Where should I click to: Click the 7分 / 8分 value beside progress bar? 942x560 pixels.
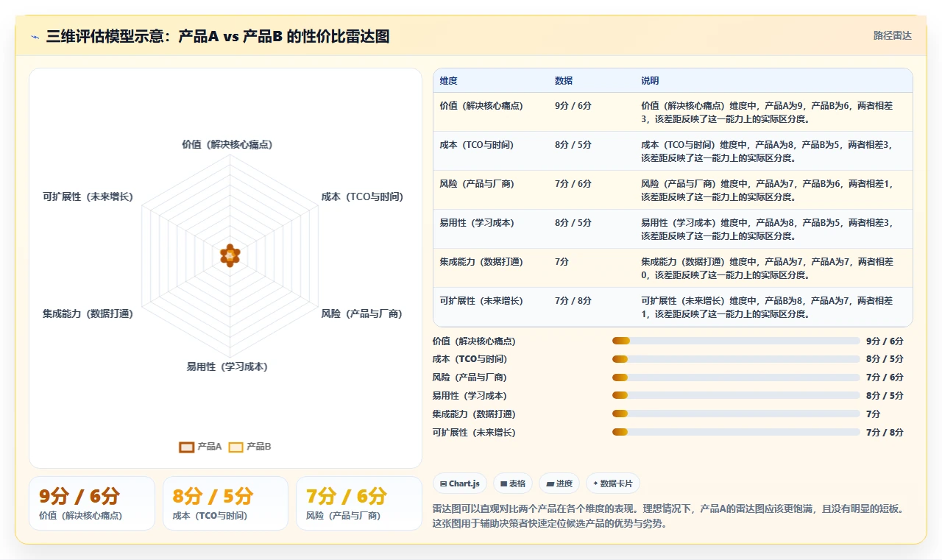[x=885, y=433]
